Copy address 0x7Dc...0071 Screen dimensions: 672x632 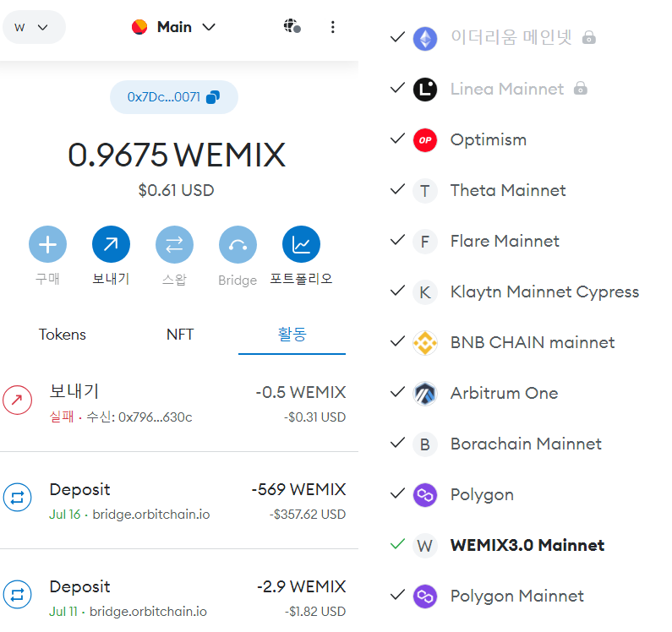tap(174, 97)
